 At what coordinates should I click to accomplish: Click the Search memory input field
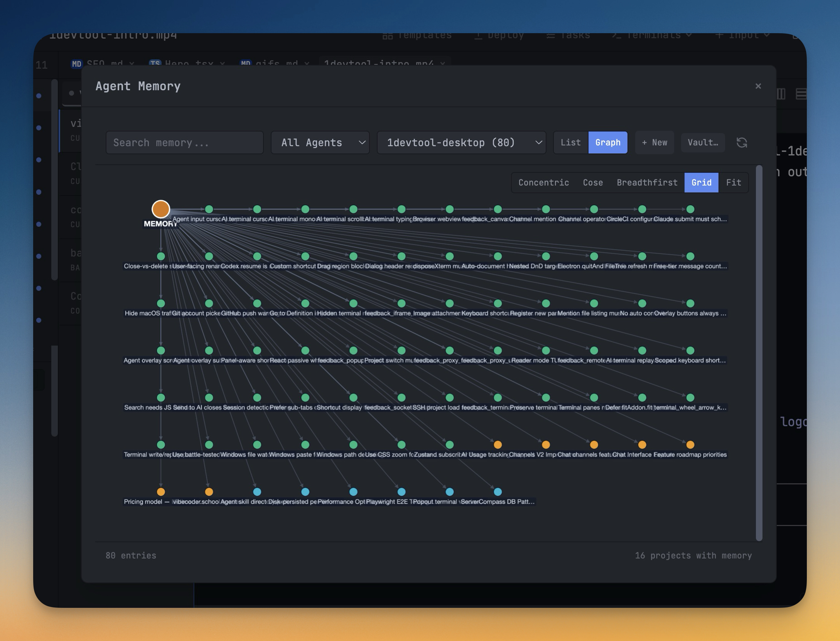point(184,143)
